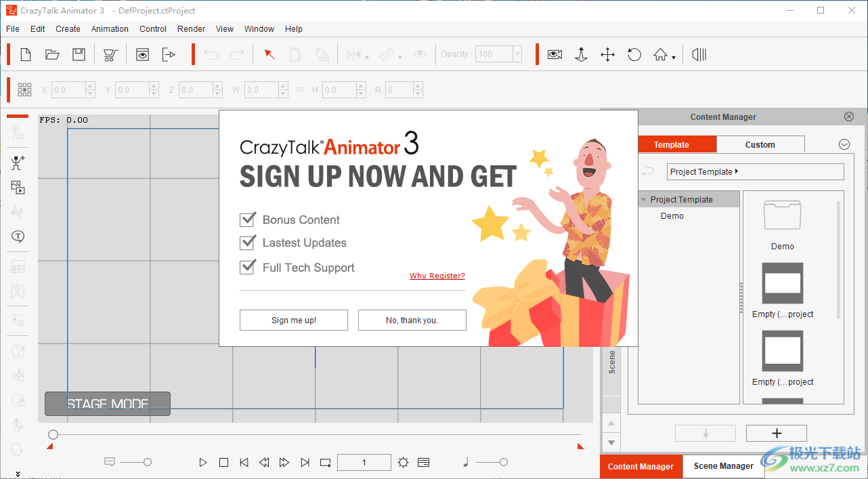Click the camera record view icon

555,54
